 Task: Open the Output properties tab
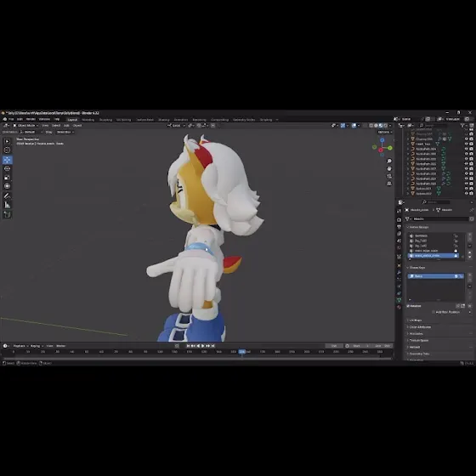click(399, 227)
